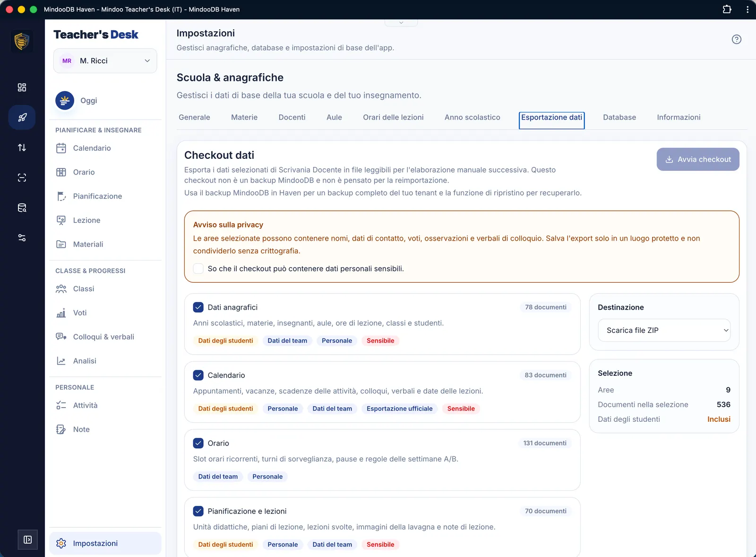Click the Impostazioni gear icon
This screenshot has height=557, width=756.
click(61, 543)
